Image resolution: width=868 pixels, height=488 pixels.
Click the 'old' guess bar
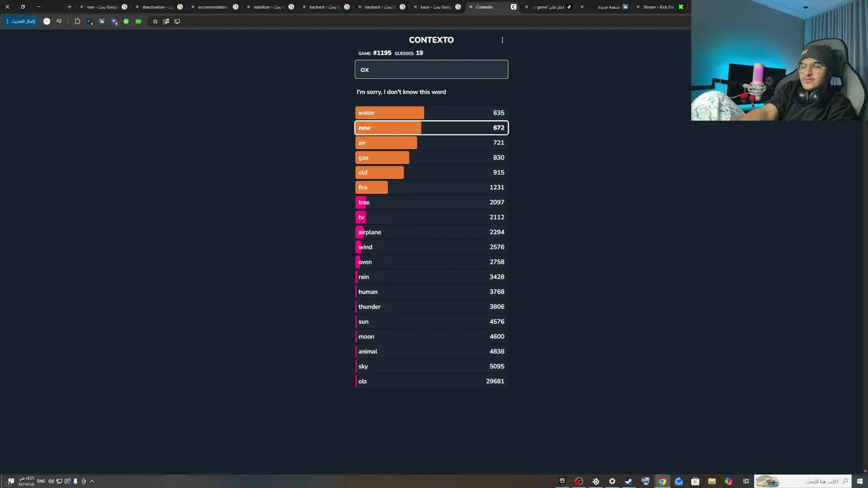pos(379,172)
